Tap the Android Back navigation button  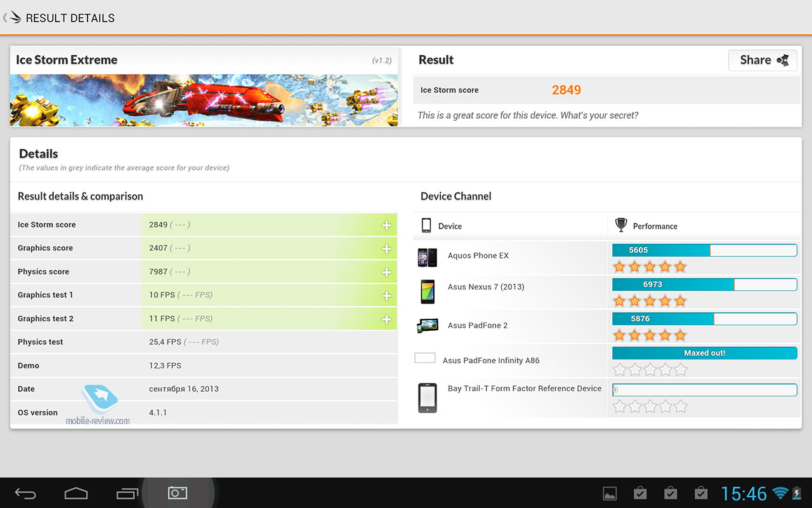[26, 493]
